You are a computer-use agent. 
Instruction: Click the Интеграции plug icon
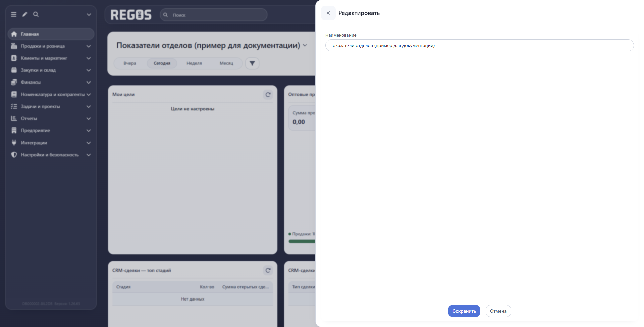[x=14, y=143]
